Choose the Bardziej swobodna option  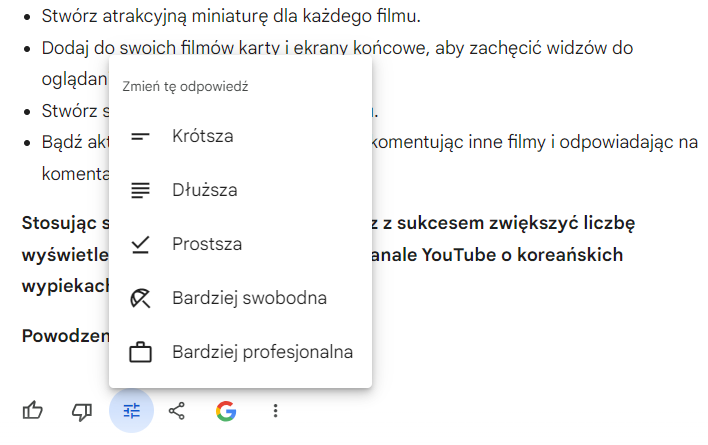[x=240, y=298]
